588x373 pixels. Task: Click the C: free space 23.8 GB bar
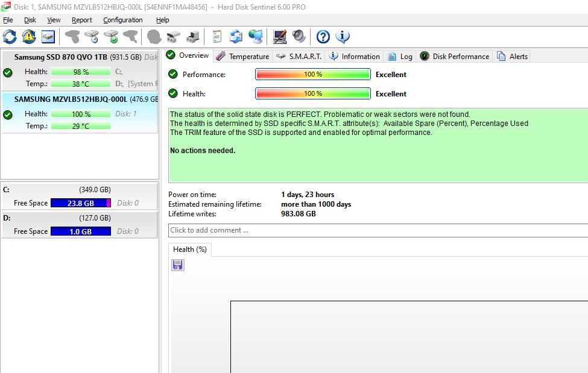pyautogui.click(x=81, y=203)
